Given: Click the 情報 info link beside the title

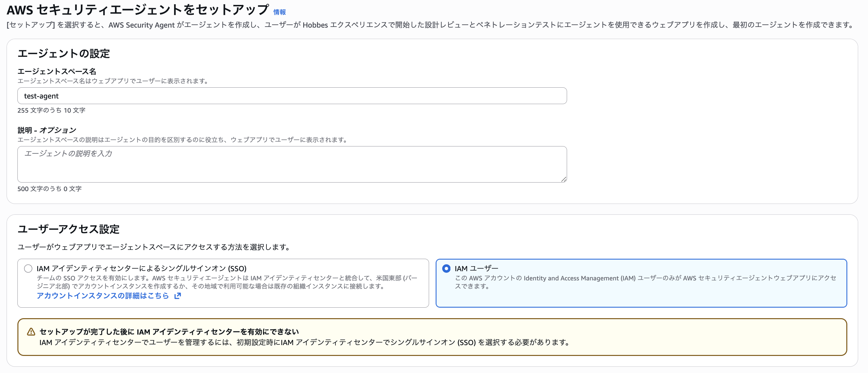Looking at the screenshot, I should (279, 12).
